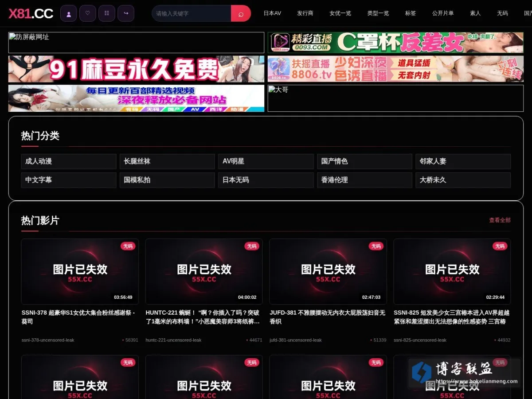Choose the 香港伦理 category

[x=364, y=180]
